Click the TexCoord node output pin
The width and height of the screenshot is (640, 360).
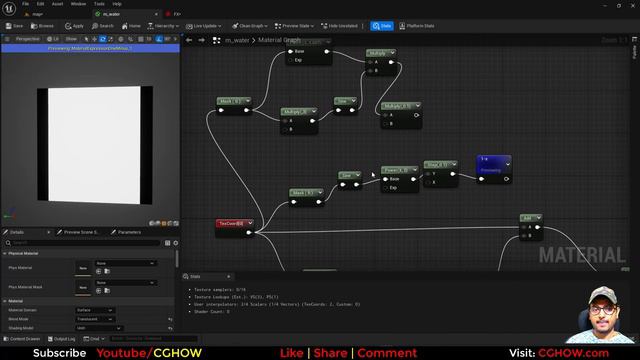pos(249,233)
